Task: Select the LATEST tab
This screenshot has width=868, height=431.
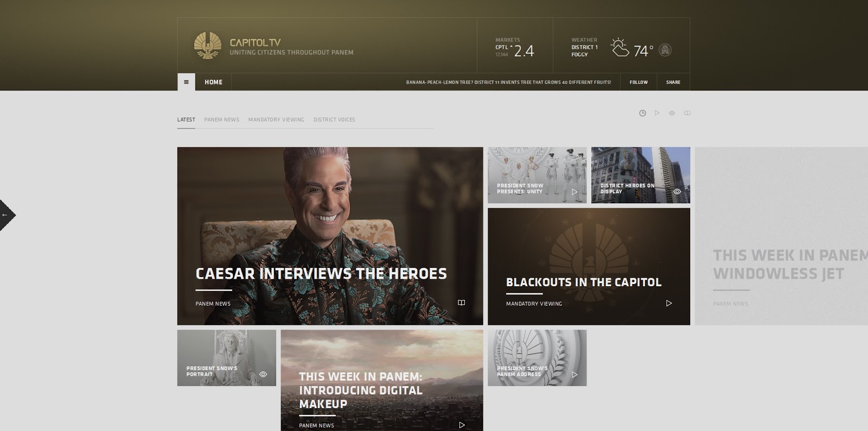Action: (186, 120)
